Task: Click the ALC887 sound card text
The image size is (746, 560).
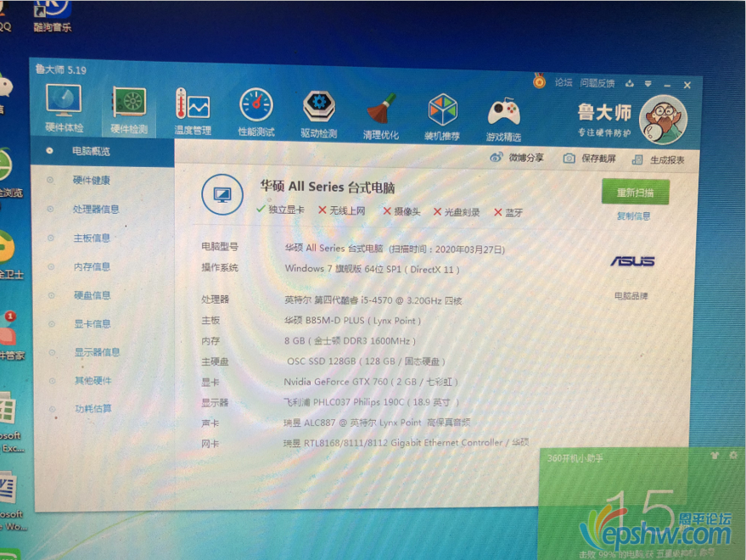Action: pyautogui.click(x=377, y=423)
